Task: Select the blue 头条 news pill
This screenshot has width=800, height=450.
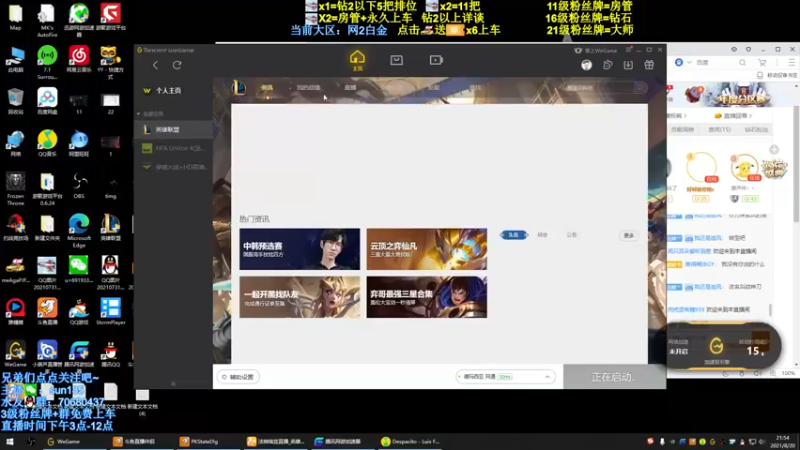Action: pos(513,235)
